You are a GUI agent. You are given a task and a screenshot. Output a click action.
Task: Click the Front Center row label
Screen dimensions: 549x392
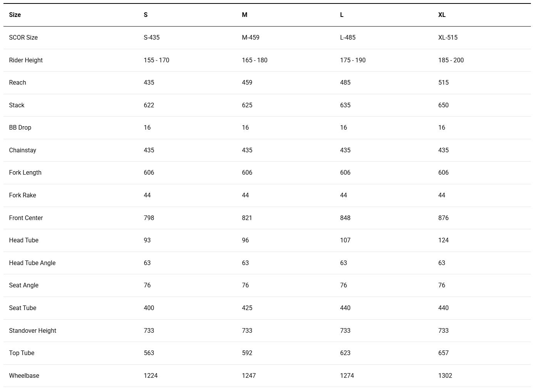(26, 218)
